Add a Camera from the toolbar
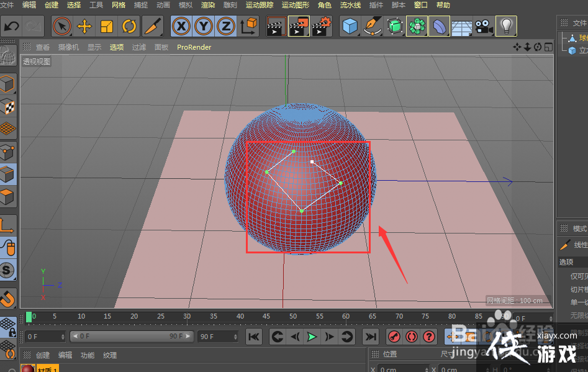Screen dimensions: 588x372 click(482, 26)
